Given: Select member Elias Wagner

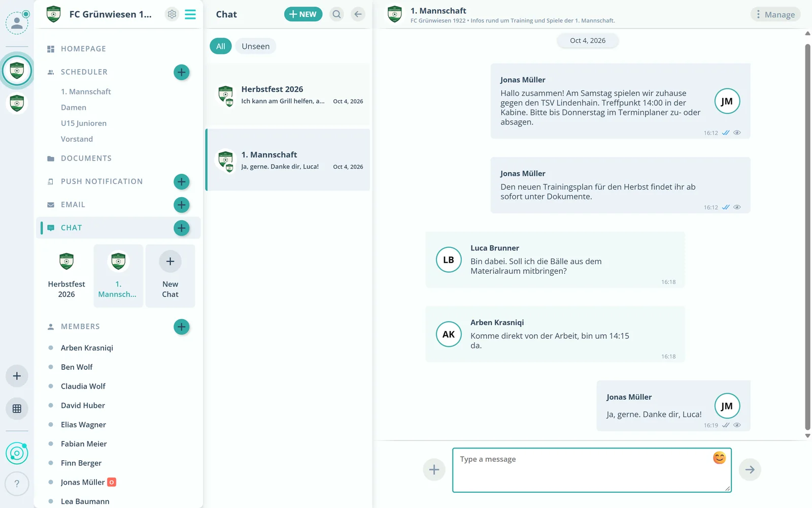Looking at the screenshot, I should pos(83,425).
